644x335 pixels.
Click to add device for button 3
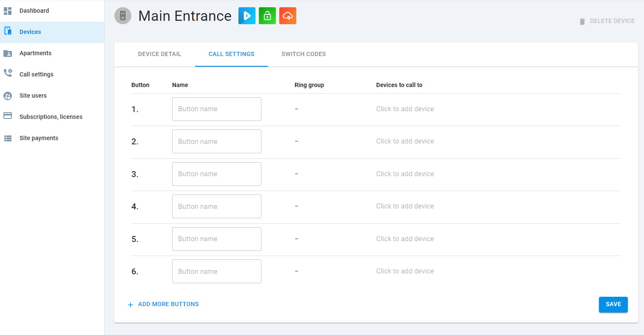point(405,174)
